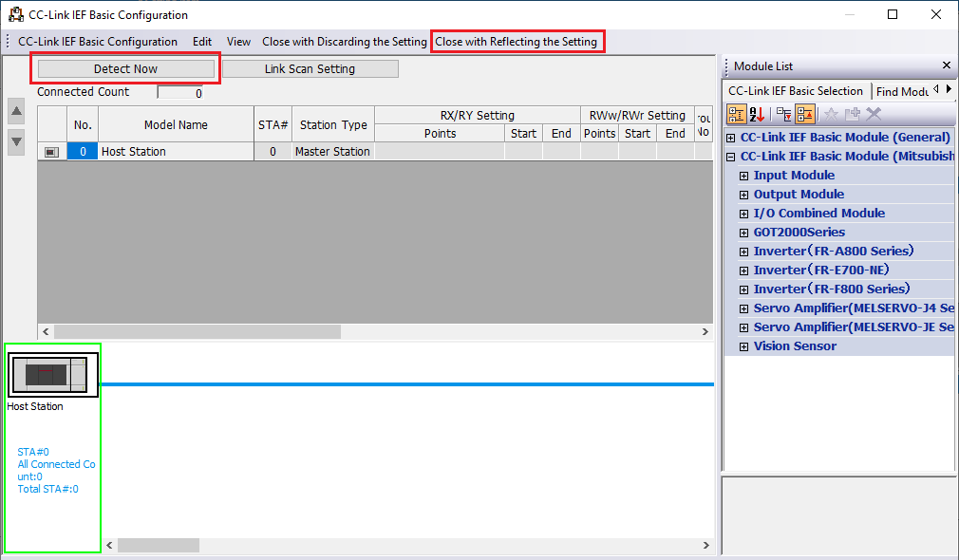Click the down arrow button beside the station table
Image resolution: width=959 pixels, height=560 pixels.
tap(16, 141)
